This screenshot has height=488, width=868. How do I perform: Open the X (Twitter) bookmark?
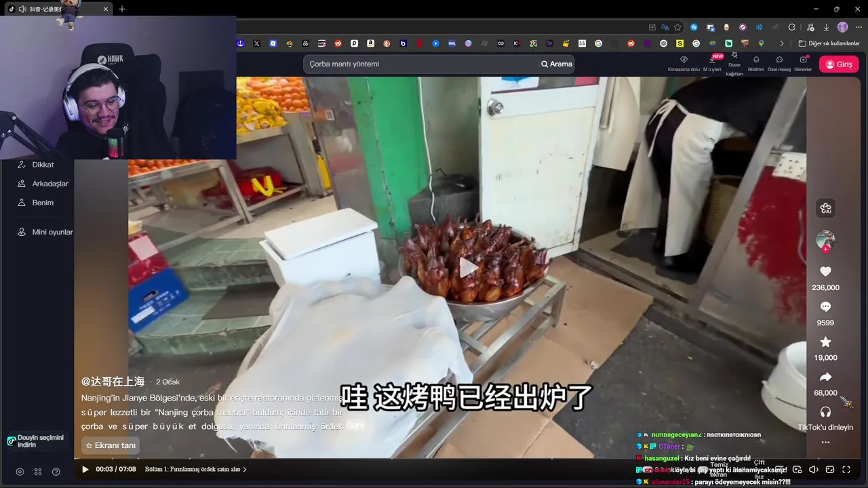point(256,43)
